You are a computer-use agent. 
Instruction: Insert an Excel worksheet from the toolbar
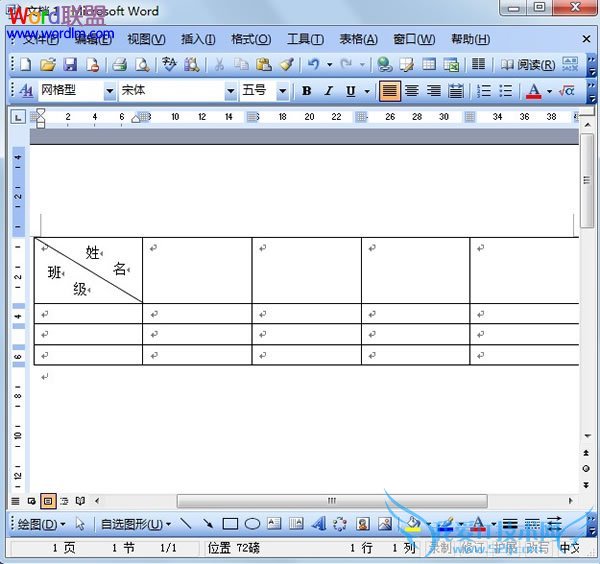coord(451,64)
